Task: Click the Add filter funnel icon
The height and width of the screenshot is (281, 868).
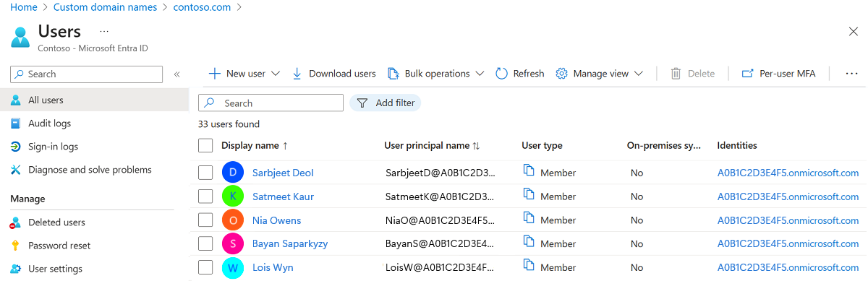Action: [362, 103]
